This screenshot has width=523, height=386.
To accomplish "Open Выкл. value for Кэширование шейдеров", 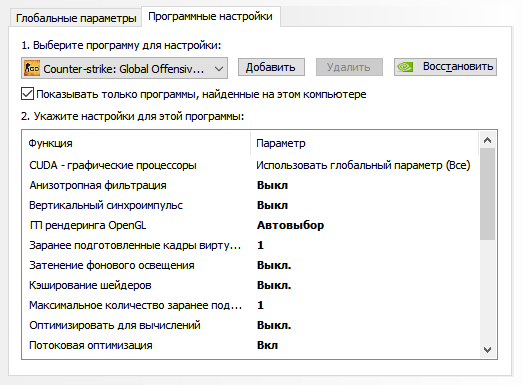I will pyautogui.click(x=274, y=285).
